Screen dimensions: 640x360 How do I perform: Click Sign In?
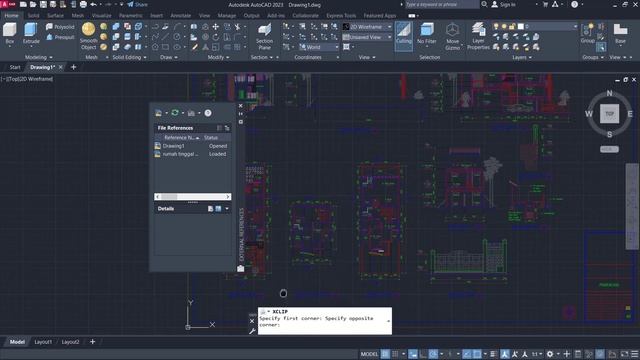(504, 4)
